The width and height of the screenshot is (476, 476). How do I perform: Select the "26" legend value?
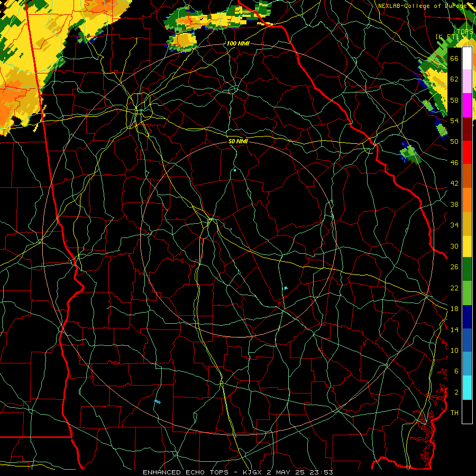454,267
